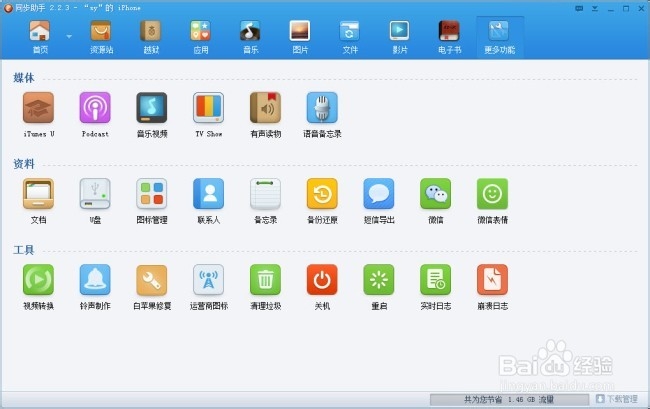Open the U盘 USB drive icon
The width and height of the screenshot is (650, 409).
pos(95,194)
